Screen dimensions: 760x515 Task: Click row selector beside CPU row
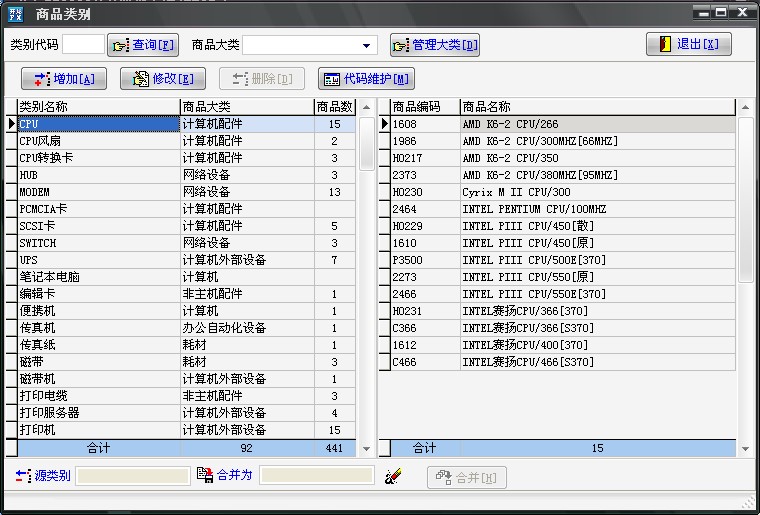[12, 124]
